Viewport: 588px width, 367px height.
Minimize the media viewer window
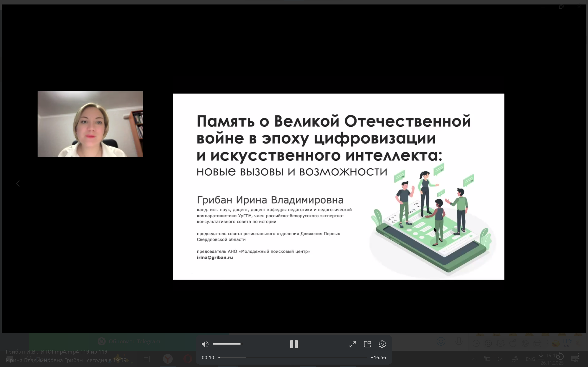pyautogui.click(x=543, y=7)
